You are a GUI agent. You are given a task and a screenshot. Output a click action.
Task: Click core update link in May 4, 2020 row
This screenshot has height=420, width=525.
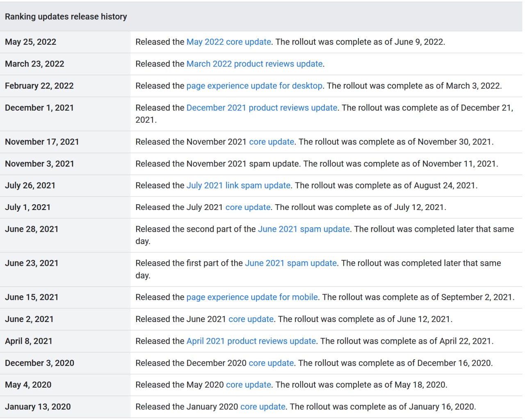click(249, 385)
